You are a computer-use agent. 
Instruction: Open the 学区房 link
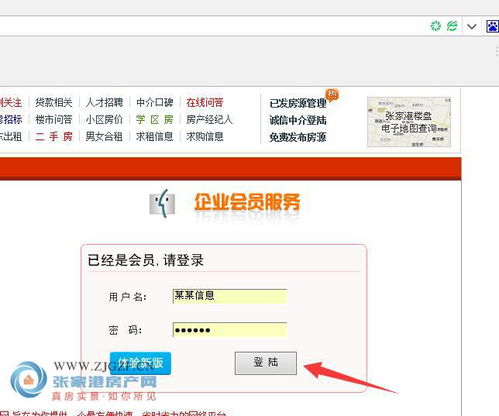[x=155, y=119]
